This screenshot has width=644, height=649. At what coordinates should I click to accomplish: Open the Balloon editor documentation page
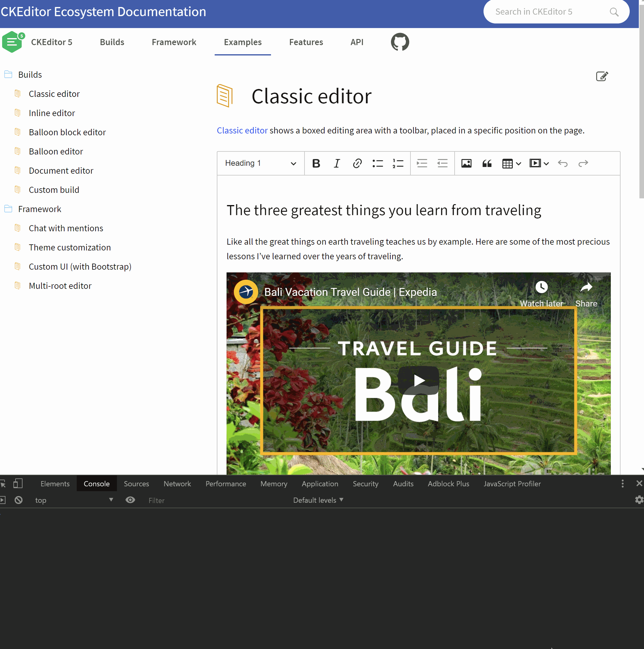tap(56, 151)
